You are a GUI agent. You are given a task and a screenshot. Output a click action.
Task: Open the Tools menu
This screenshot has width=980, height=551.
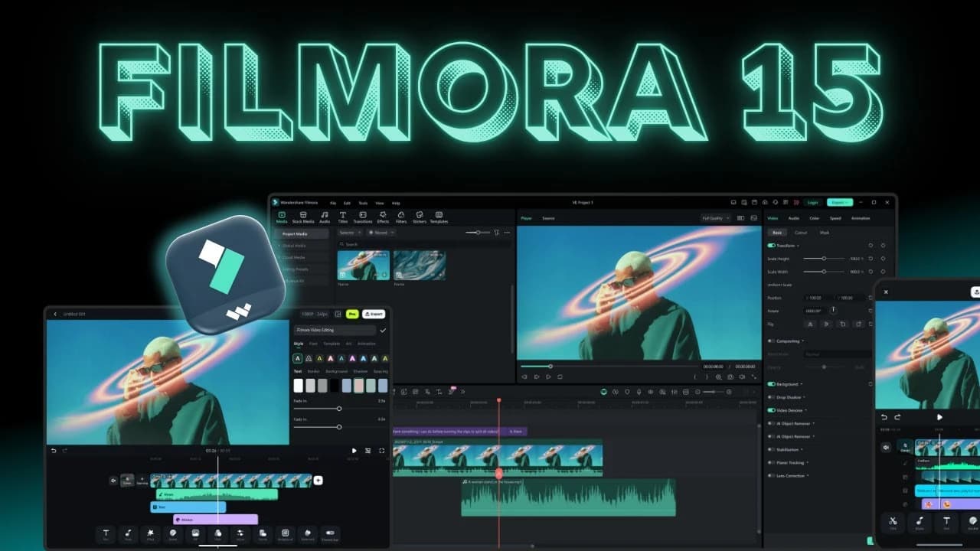tap(364, 204)
